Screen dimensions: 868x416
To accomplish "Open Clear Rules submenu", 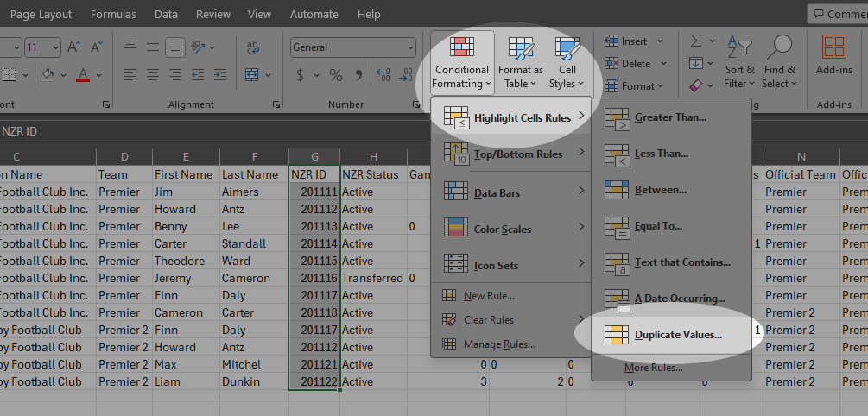I will 511,319.
